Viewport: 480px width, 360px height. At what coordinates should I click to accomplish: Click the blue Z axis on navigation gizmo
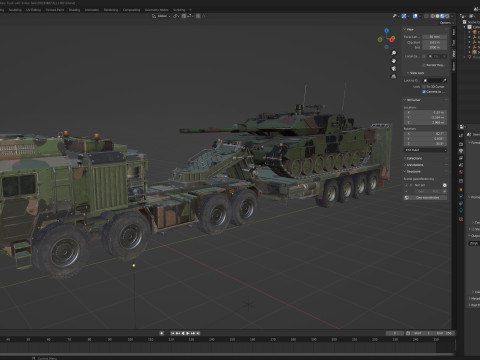click(x=386, y=31)
